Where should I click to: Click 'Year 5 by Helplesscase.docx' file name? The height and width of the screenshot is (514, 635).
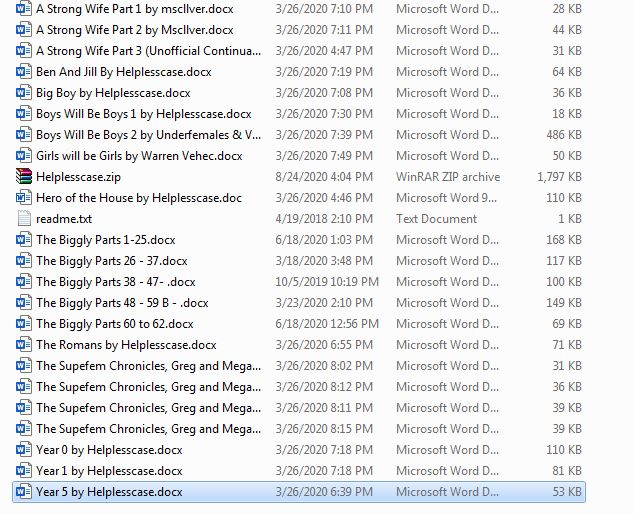(109, 492)
